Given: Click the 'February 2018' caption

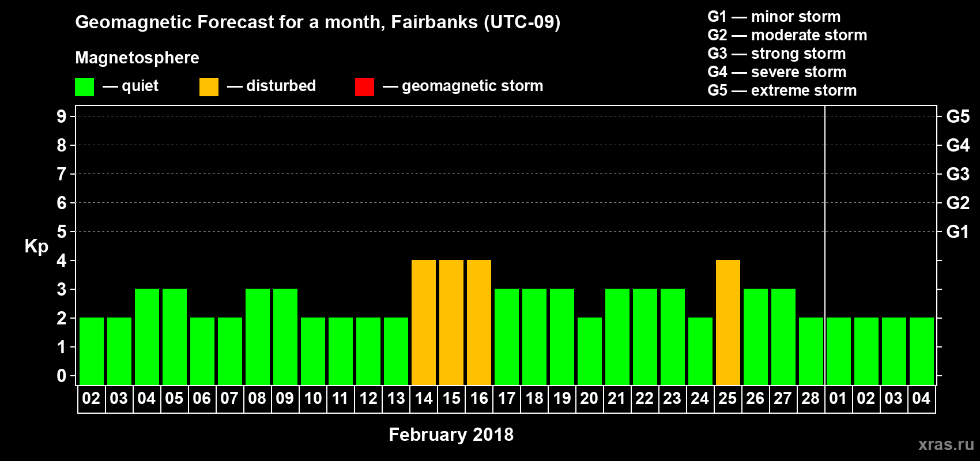Looking at the screenshot, I should click(451, 434).
